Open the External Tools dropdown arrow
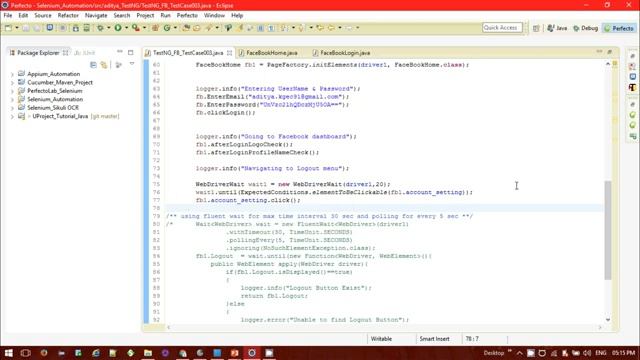The image size is (640, 360). click(144, 28)
